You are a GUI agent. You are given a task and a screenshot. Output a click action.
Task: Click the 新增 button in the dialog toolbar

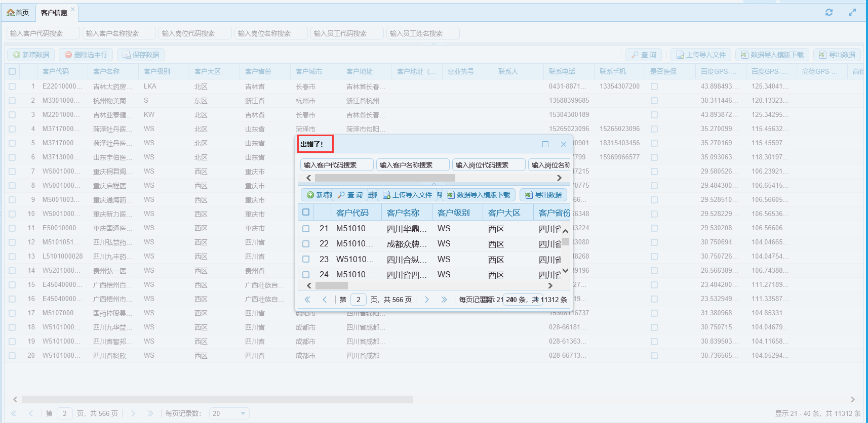[x=319, y=195]
